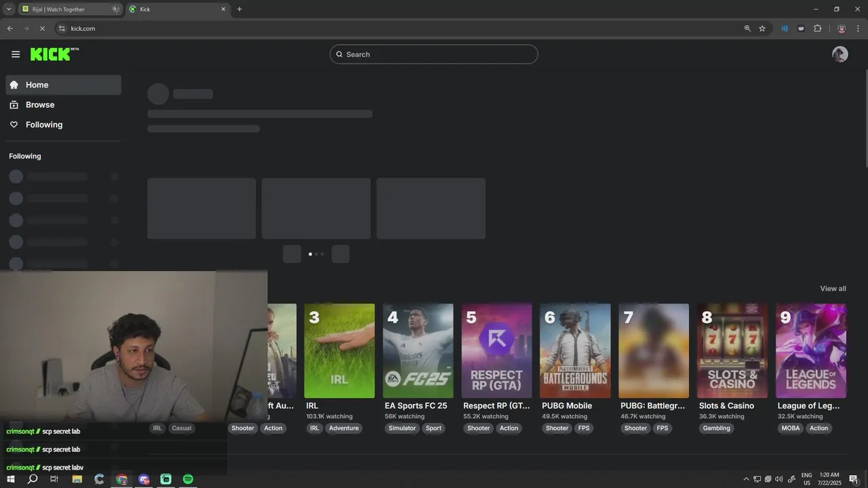Click the kick.com address bar
Image resolution: width=868 pixels, height=488 pixels.
(400, 28)
